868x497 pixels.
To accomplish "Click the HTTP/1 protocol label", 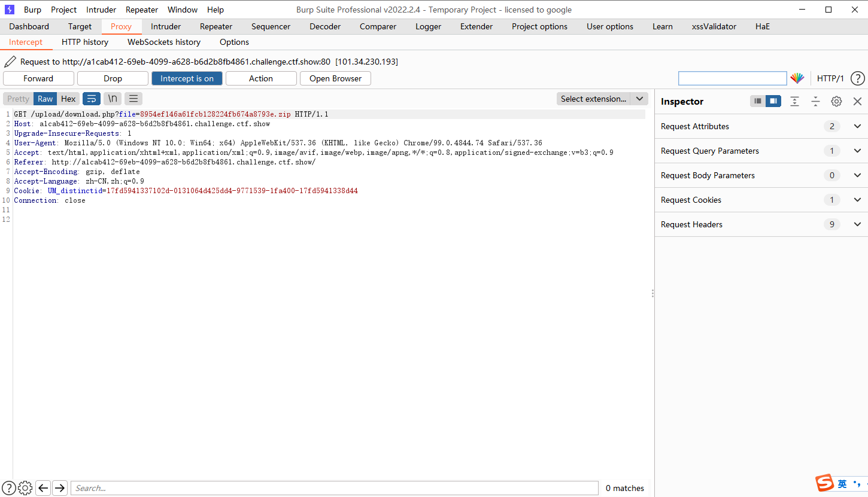I will (x=830, y=78).
